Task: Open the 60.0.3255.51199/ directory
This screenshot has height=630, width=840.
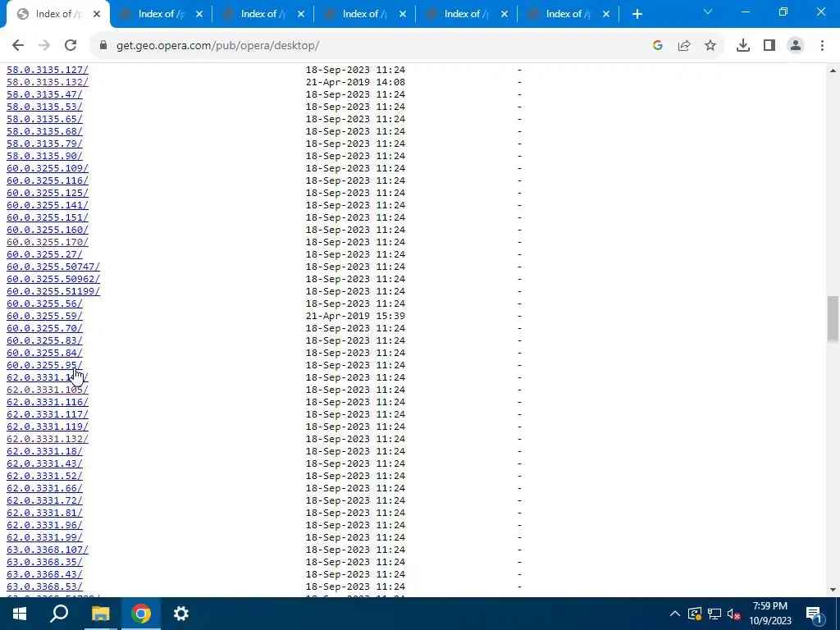Action: point(53,291)
